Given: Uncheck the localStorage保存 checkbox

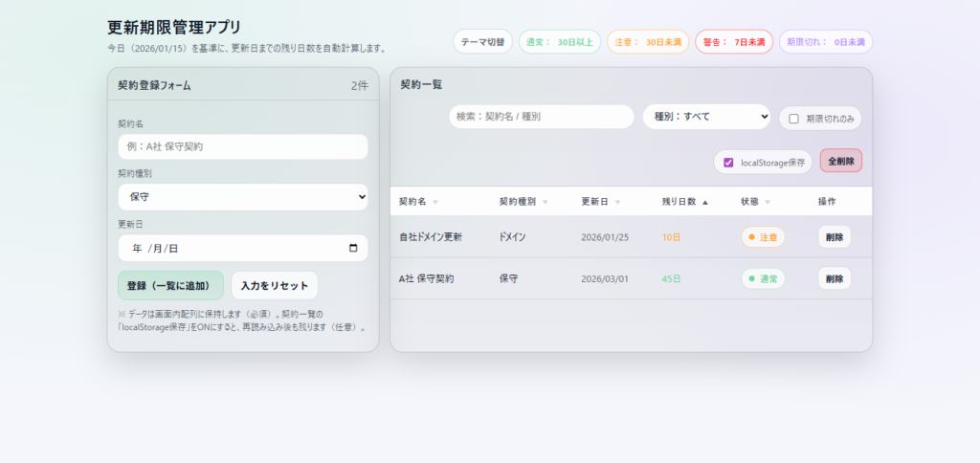Looking at the screenshot, I should [728, 163].
